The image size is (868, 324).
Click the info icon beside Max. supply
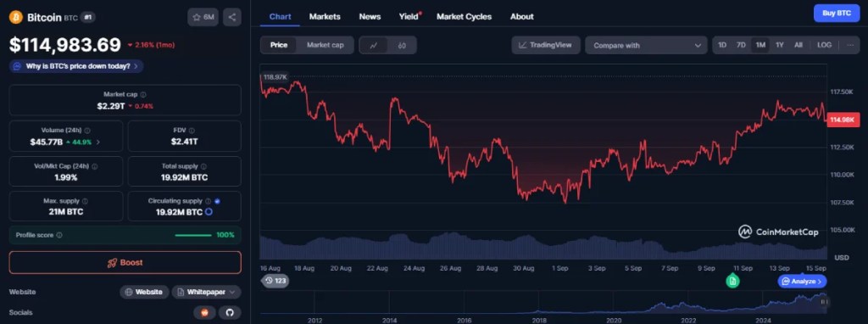[x=85, y=202]
